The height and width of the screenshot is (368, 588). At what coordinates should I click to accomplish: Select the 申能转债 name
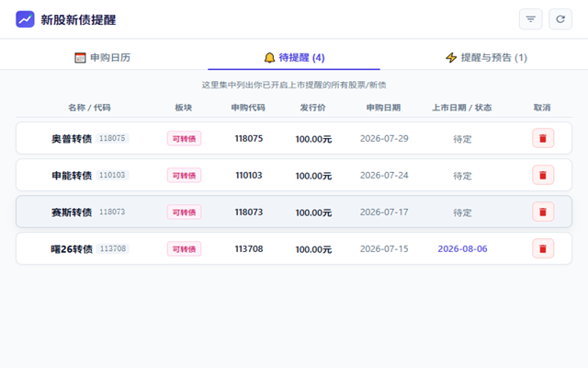(x=72, y=176)
